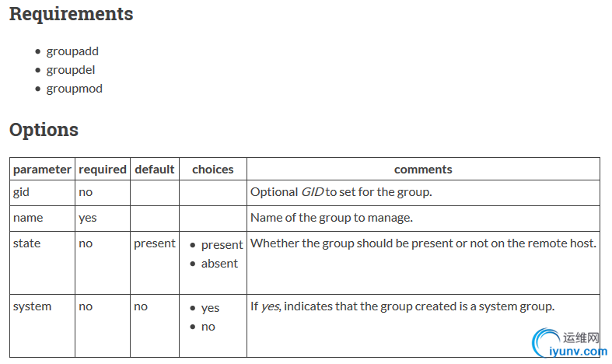Select the groupmod list item
This screenshot has width=612, height=364.
tap(74, 89)
